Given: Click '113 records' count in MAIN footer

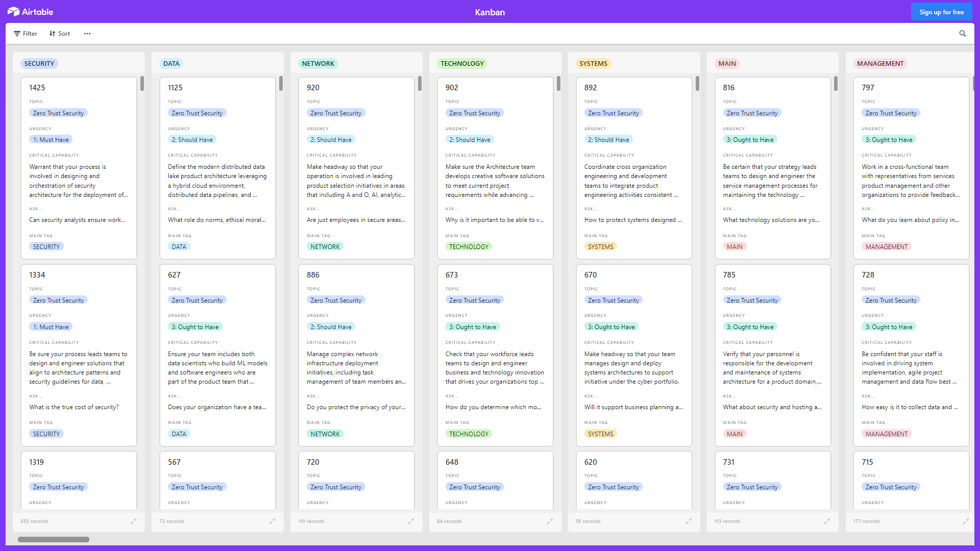Looking at the screenshot, I should coord(727,521).
